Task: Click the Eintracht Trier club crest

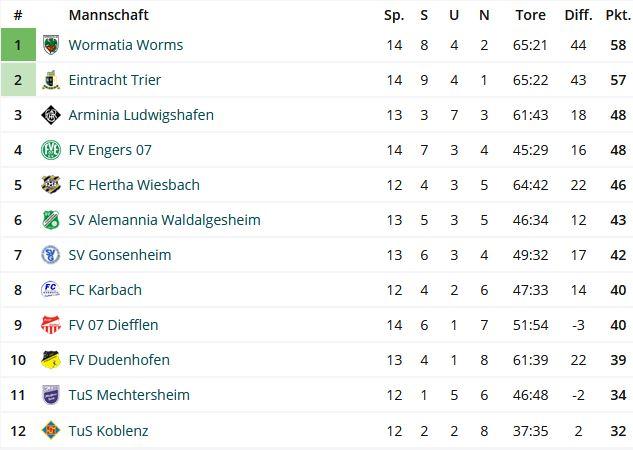Action: click(x=51, y=80)
